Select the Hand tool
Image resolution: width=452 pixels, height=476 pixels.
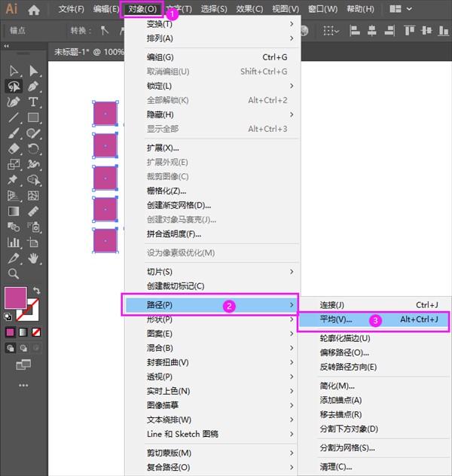(x=33, y=258)
